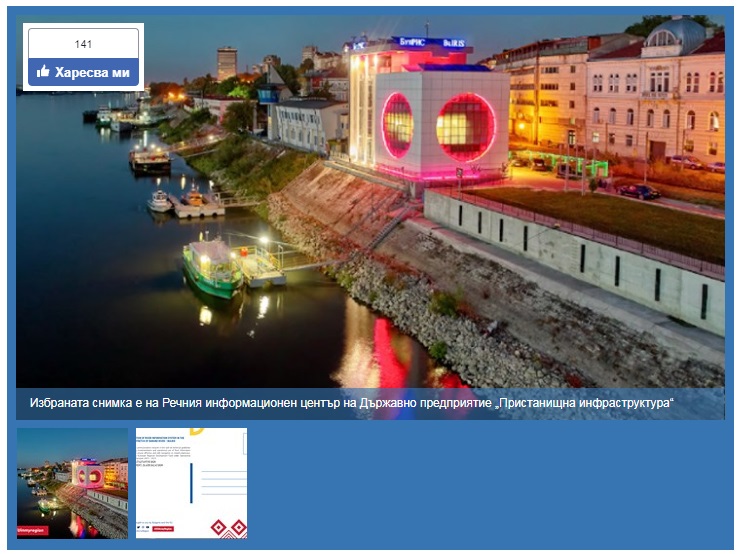Click the tall tower building on the skyline
The width and height of the screenshot is (741, 554).
227,63
